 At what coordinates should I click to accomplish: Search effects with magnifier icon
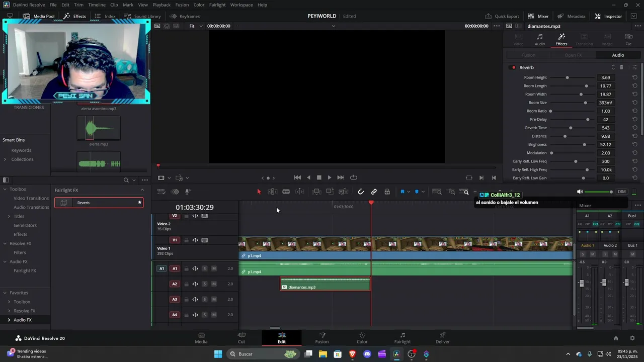coord(126,180)
